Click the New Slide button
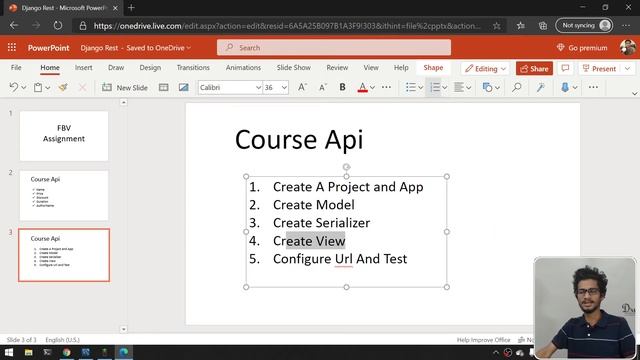Image resolution: width=640 pixels, height=360 pixels. point(125,87)
